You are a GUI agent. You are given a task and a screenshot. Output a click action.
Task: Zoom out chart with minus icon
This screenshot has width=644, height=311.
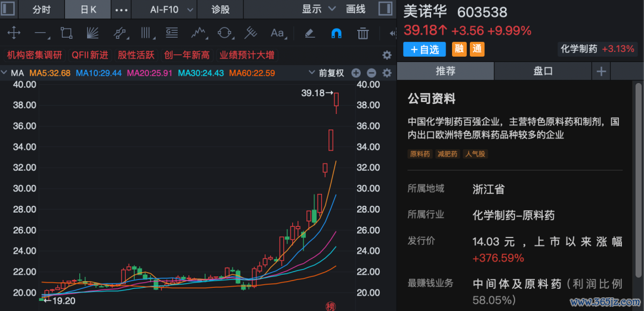(x=371, y=73)
